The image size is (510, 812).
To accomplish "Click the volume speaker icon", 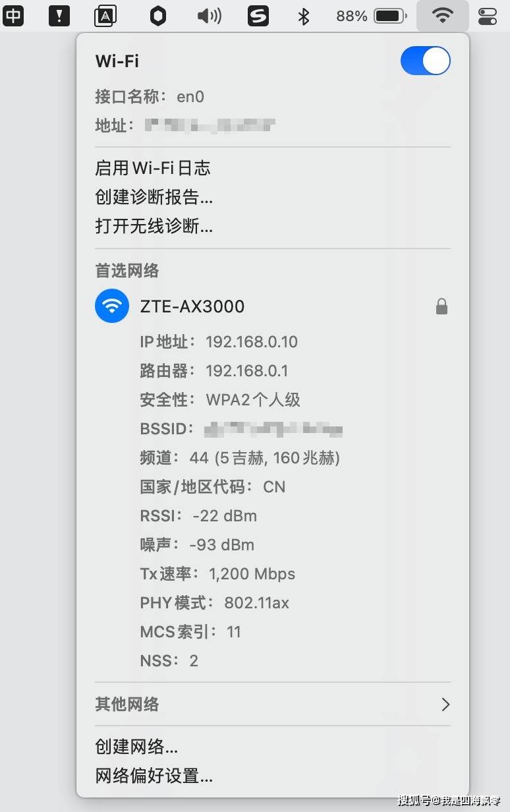I will [209, 16].
